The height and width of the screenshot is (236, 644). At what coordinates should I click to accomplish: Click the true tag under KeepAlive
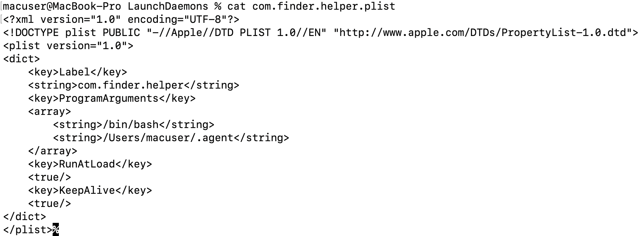(50, 203)
